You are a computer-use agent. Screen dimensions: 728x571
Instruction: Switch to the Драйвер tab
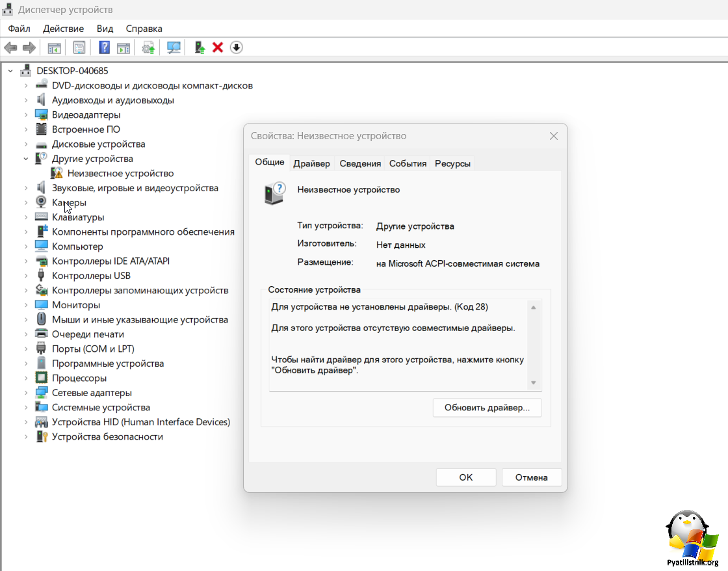(311, 163)
